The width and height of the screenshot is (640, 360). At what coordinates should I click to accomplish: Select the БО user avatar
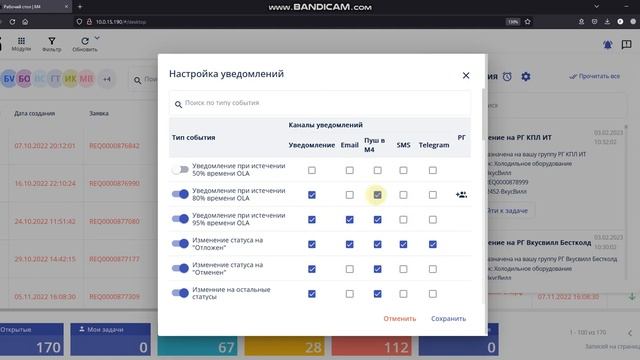(x=24, y=79)
